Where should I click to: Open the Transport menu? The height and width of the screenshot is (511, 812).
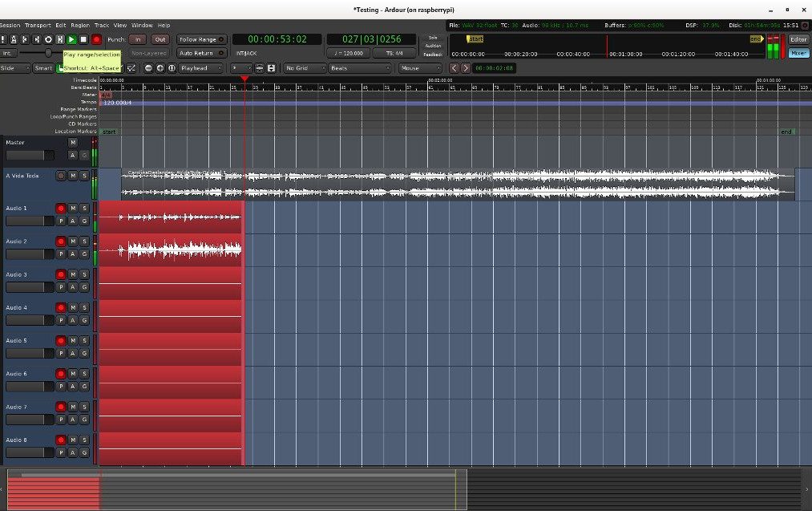click(x=38, y=26)
